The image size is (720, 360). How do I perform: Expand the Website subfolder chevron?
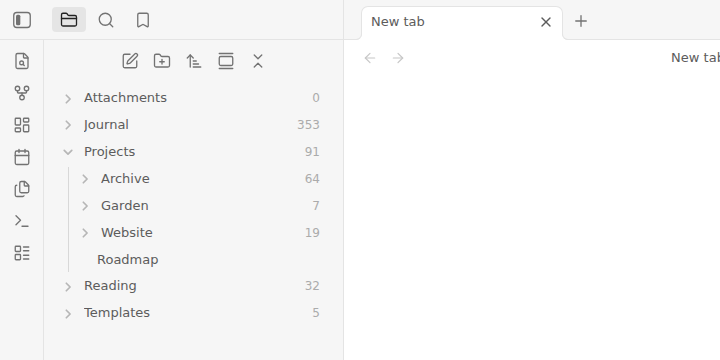point(85,233)
